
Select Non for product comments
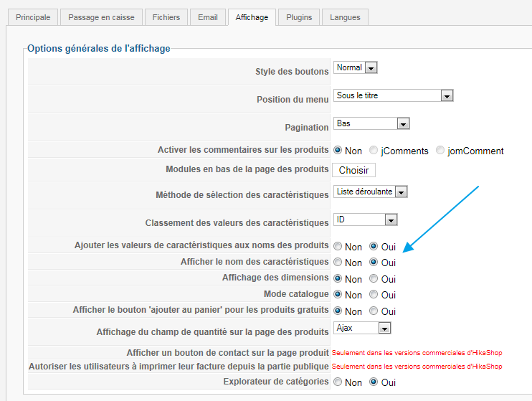[x=338, y=150]
